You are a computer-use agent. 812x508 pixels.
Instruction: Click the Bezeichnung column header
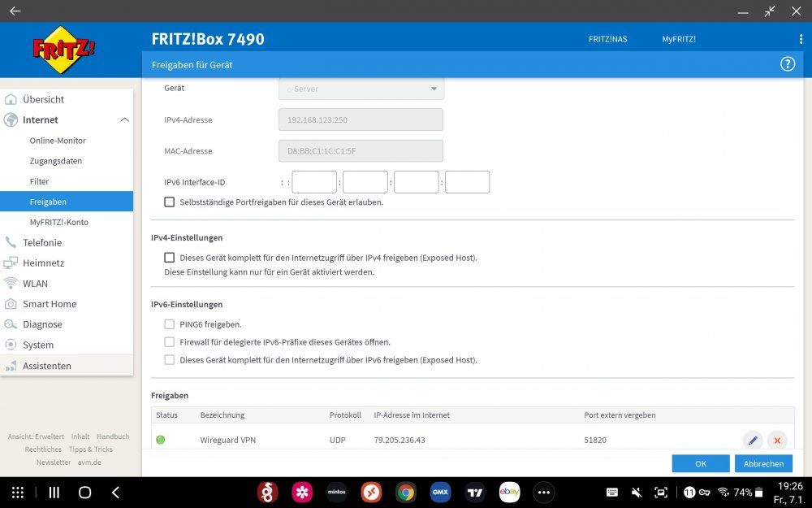coord(222,415)
